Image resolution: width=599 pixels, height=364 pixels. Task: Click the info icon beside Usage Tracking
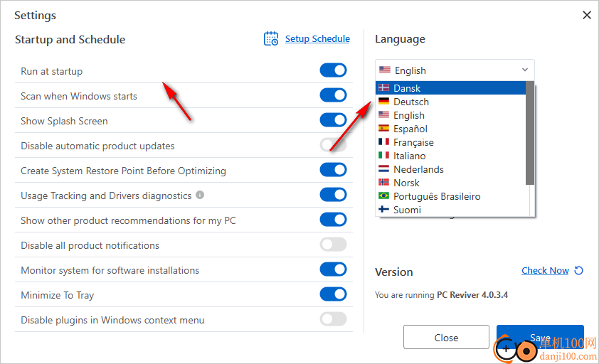pos(200,195)
